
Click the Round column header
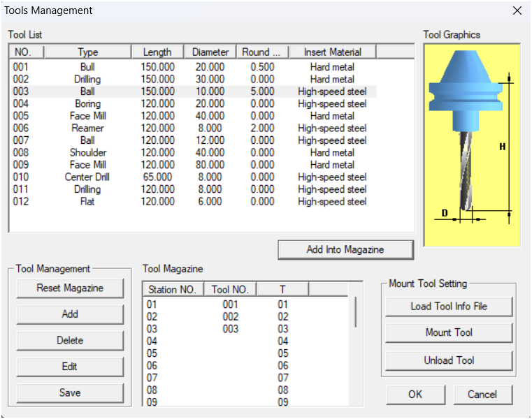pyautogui.click(x=263, y=52)
